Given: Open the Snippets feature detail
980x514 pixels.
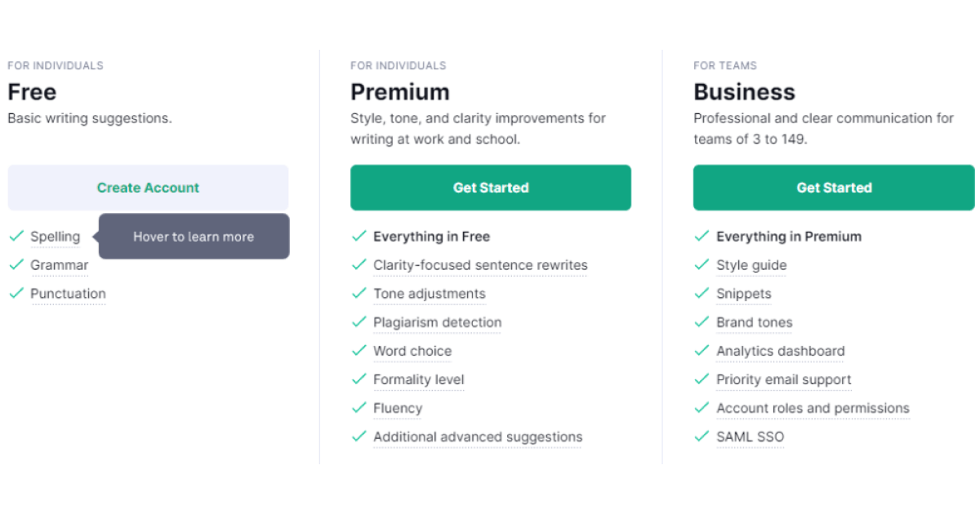Looking at the screenshot, I should click(744, 294).
